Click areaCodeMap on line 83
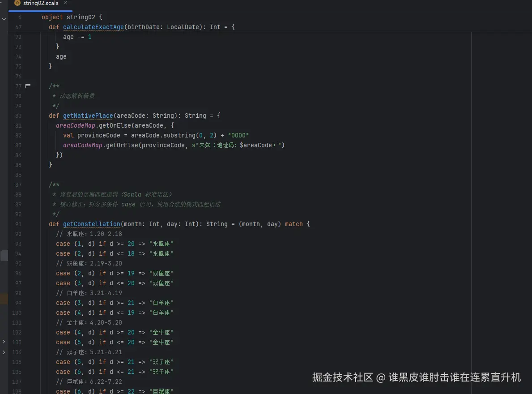The width and height of the screenshot is (532, 394). click(x=82, y=145)
